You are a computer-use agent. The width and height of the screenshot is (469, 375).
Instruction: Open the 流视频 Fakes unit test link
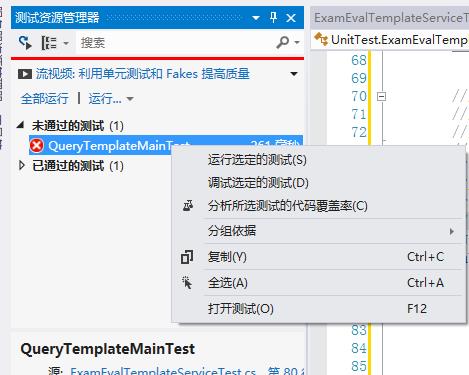click(x=143, y=74)
